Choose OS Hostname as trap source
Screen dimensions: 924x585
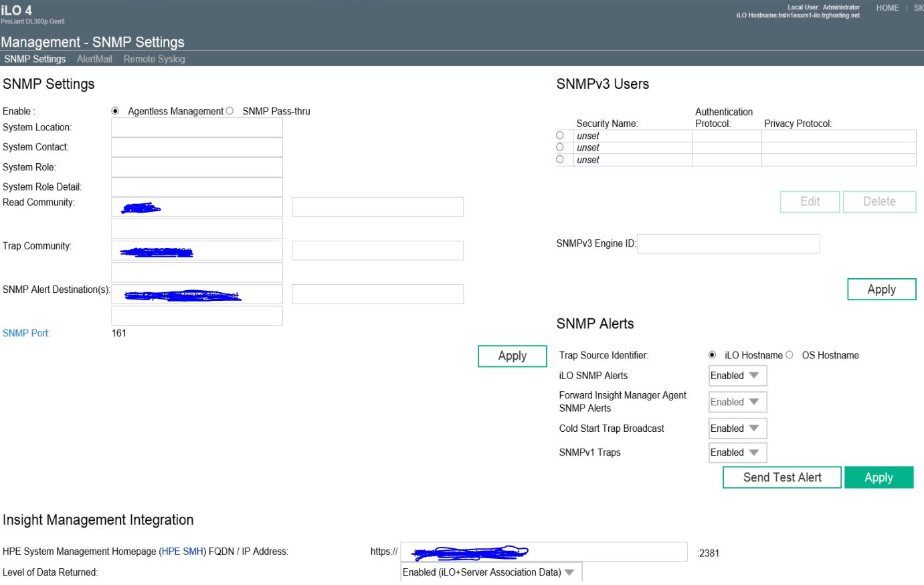click(x=790, y=355)
